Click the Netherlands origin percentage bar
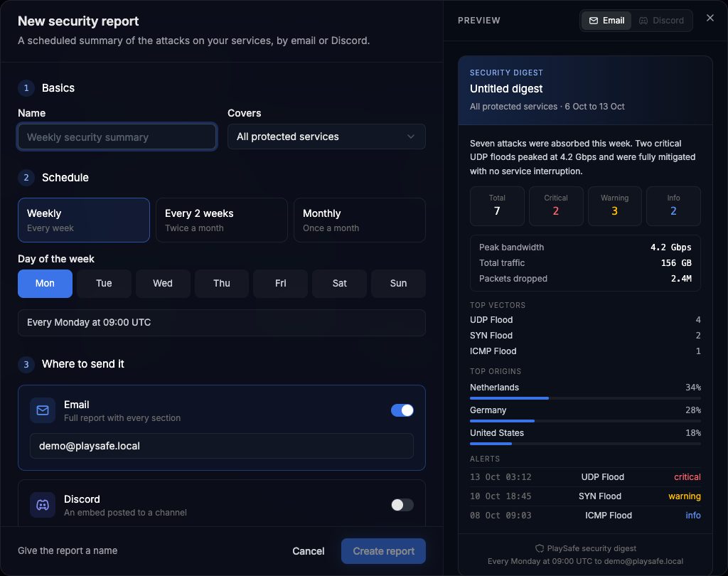Image resolution: width=728 pixels, height=576 pixels. click(x=585, y=398)
